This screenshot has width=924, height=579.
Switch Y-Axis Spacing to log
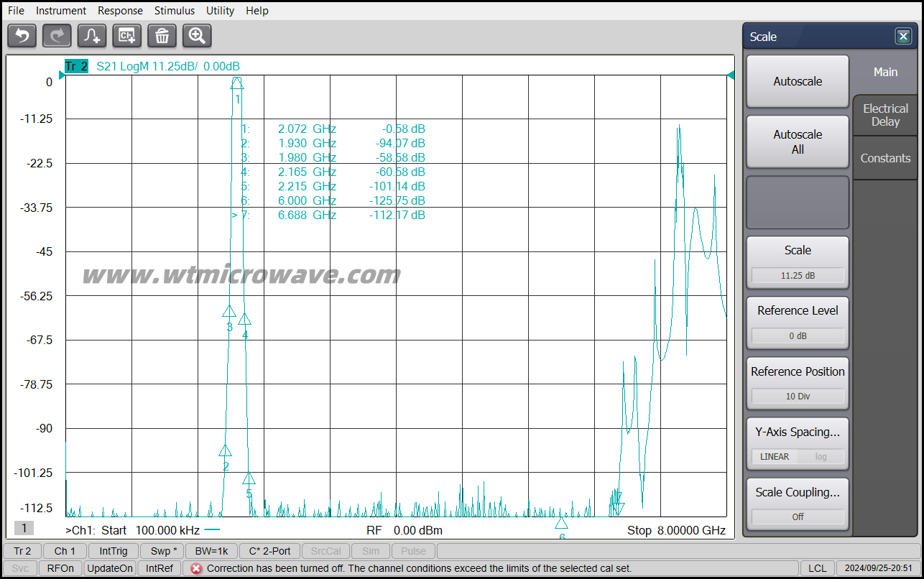coord(821,456)
